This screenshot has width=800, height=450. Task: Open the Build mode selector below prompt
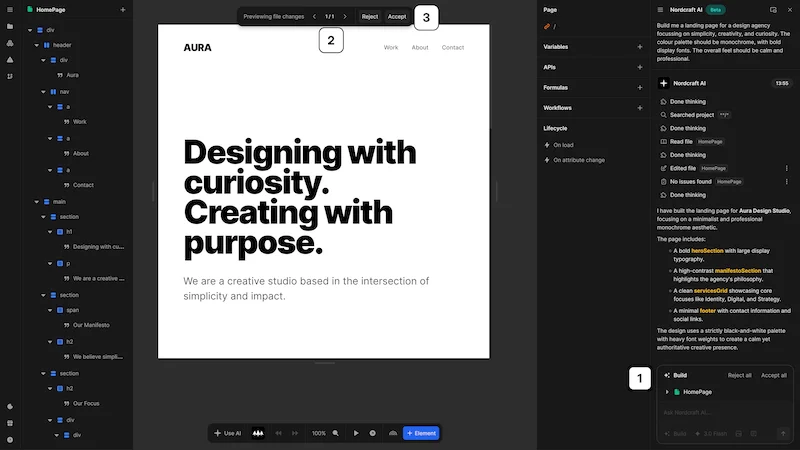[x=676, y=434]
